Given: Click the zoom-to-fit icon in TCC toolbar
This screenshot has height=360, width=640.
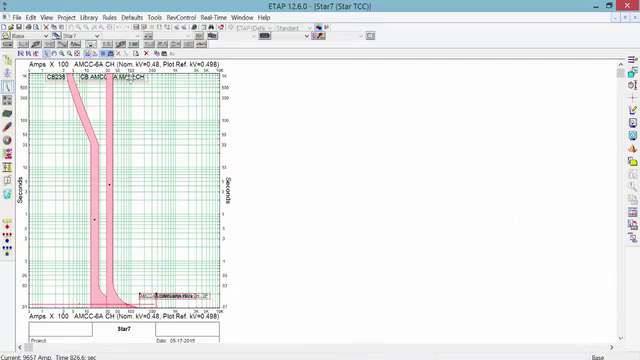Looking at the screenshot, I should [x=77, y=53].
